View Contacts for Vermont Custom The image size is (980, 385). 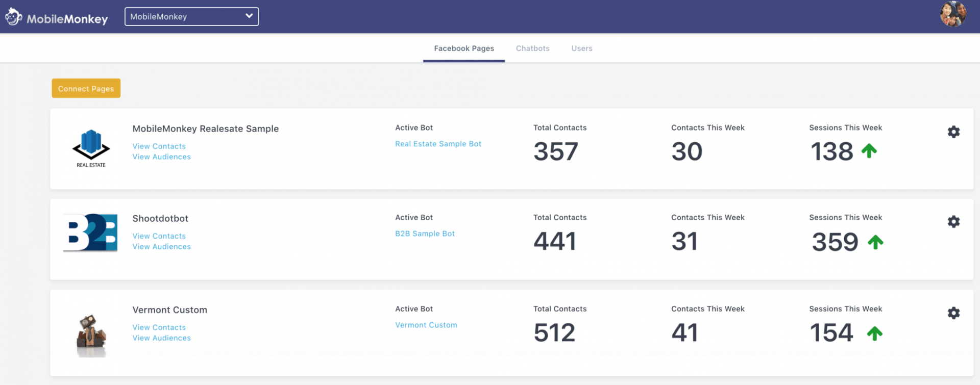tap(159, 327)
